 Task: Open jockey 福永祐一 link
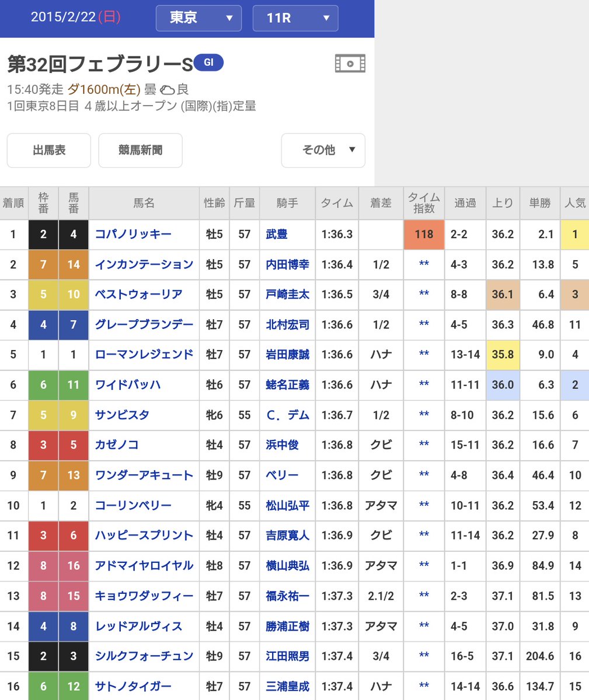[x=287, y=596]
